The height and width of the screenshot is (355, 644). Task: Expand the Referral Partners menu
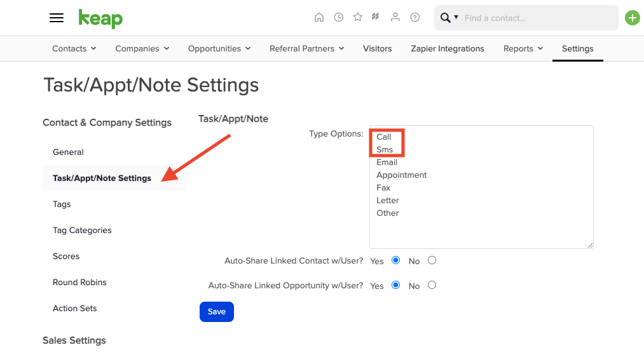307,48
